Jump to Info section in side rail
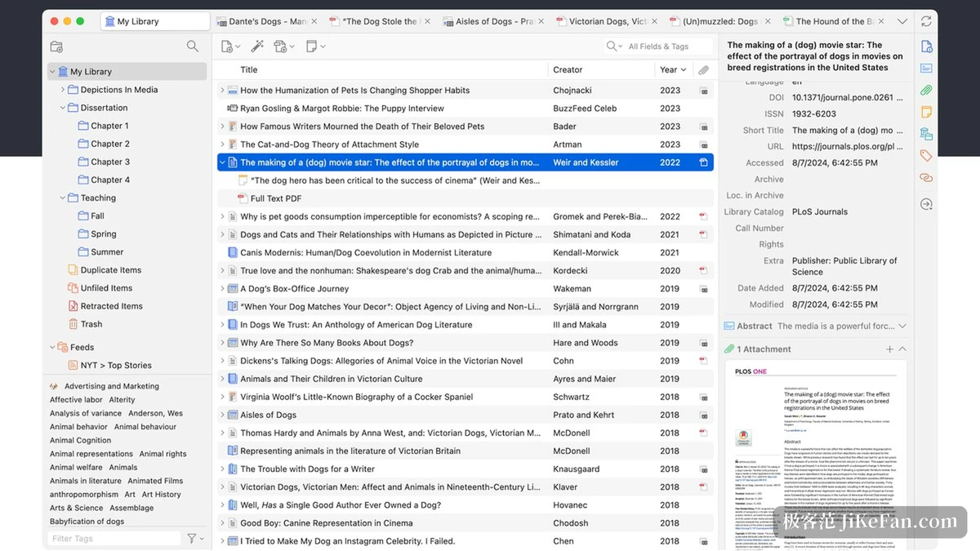 pos(926,47)
